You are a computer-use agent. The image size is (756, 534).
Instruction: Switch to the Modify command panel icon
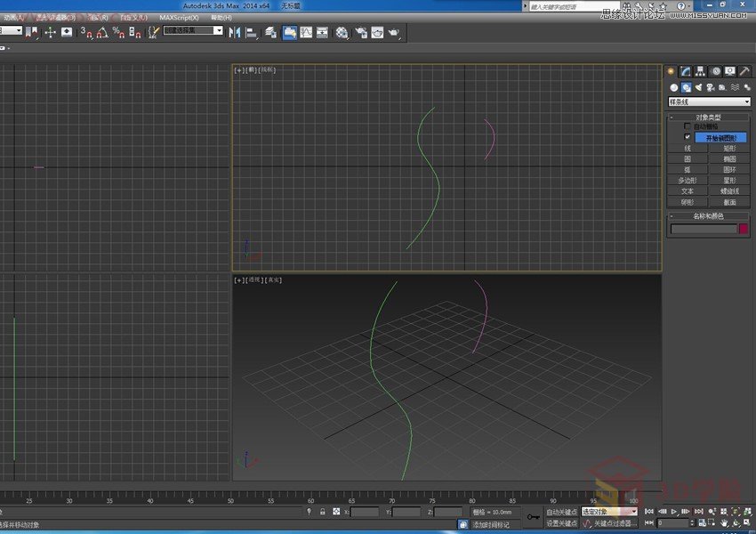pyautogui.click(x=686, y=70)
